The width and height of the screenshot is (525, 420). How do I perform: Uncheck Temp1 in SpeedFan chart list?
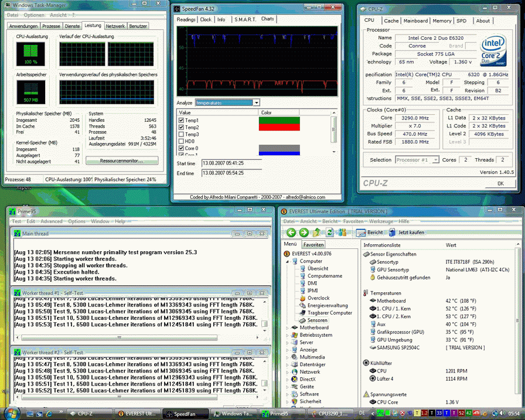click(181, 120)
